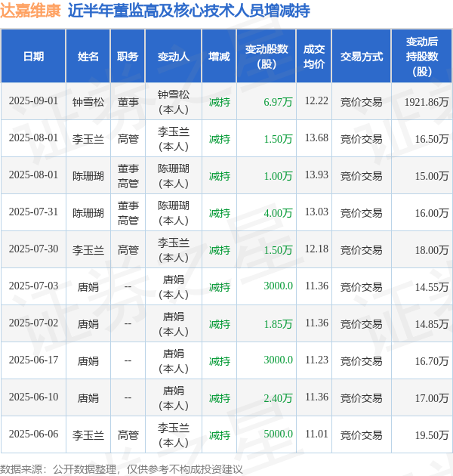This screenshot has width=453, height=476.
Task: Select the average price 13.68
Action: click(316, 138)
